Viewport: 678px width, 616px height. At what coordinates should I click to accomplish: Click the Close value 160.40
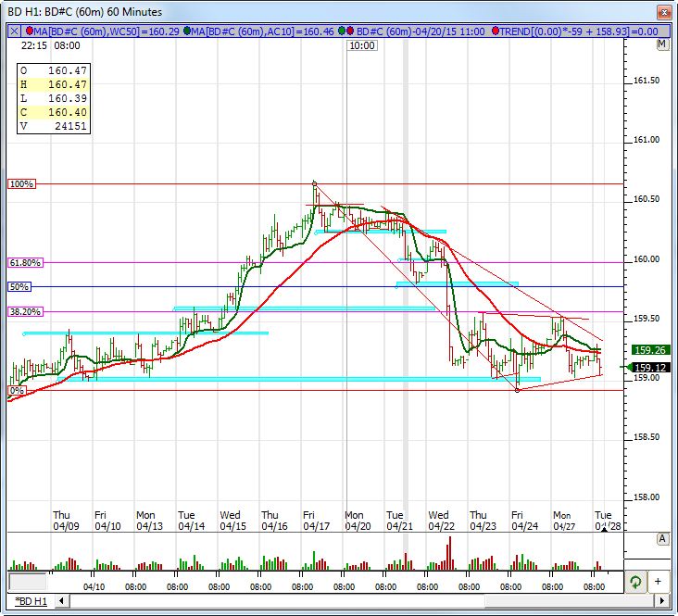68,112
